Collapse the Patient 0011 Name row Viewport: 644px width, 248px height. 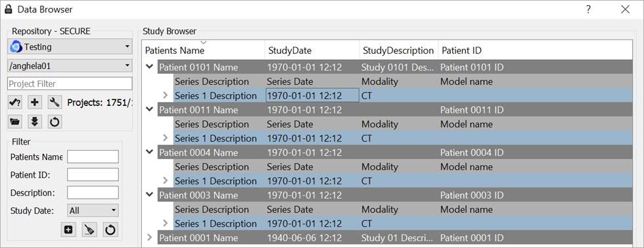point(150,110)
